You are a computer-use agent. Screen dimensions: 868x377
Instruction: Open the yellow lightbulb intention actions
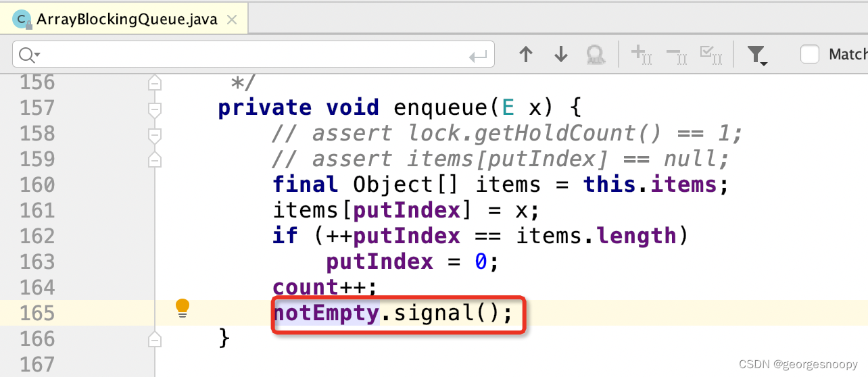click(182, 308)
